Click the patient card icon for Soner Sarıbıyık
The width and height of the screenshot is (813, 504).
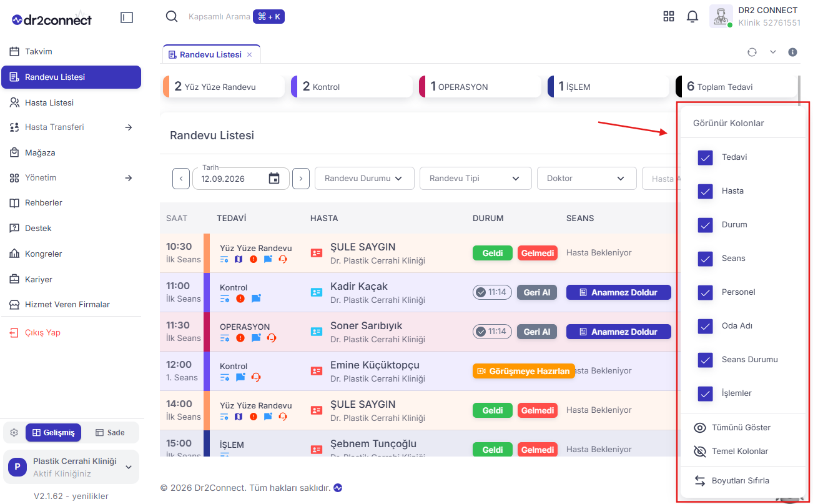(317, 331)
